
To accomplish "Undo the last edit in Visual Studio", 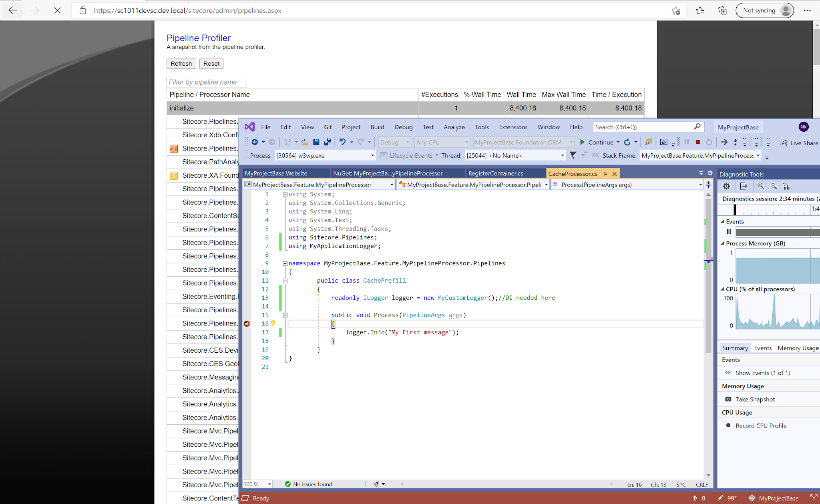I will pyautogui.click(x=342, y=142).
